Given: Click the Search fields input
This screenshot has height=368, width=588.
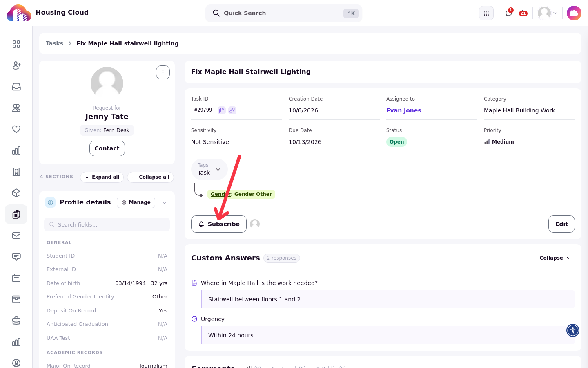Looking at the screenshot, I should click(x=107, y=224).
